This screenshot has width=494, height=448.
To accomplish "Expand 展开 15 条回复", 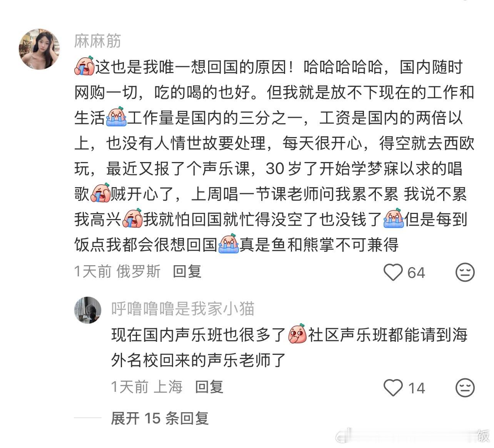I will 160,418.
